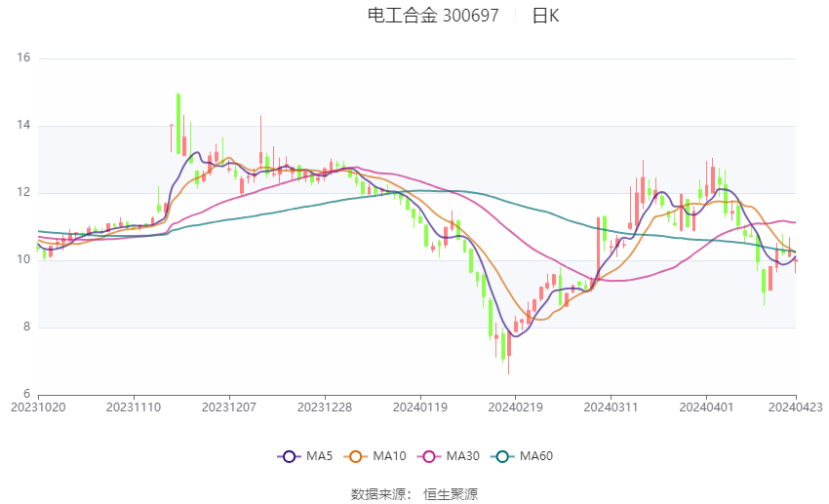Viewport: 829px width, 504px height.
Task: Click the 12 price axis label
Action: click(23, 192)
